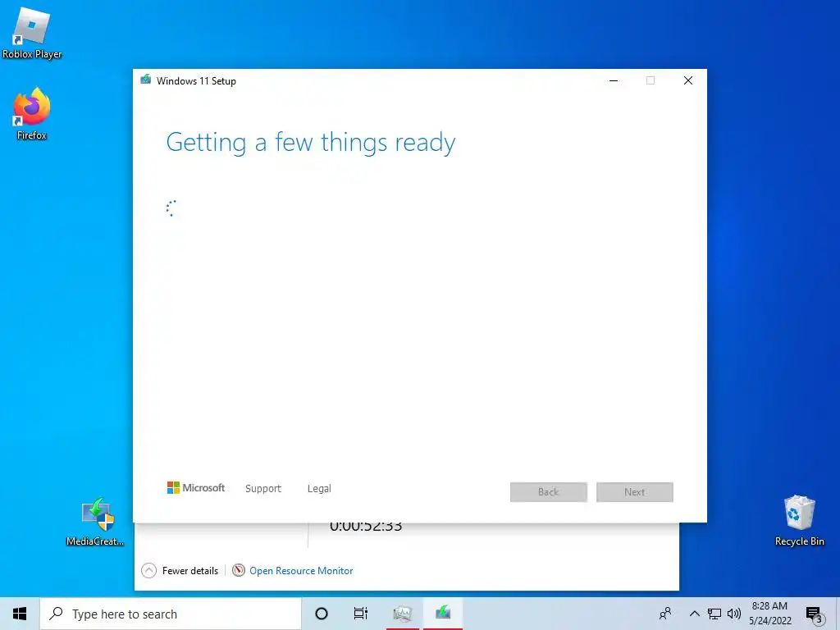The image size is (840, 630).
Task: Minimize the Windows 11 Setup window
Action: click(614, 80)
